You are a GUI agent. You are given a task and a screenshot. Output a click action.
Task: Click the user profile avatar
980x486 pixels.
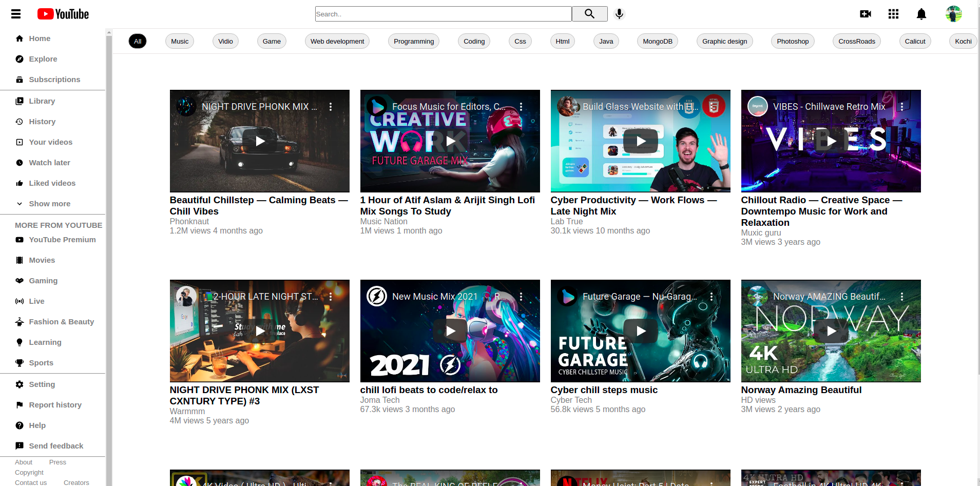pyautogui.click(x=953, y=14)
